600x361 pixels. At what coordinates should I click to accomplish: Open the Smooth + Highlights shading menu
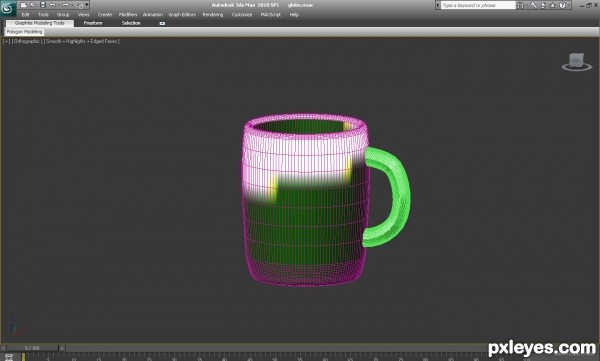point(82,41)
